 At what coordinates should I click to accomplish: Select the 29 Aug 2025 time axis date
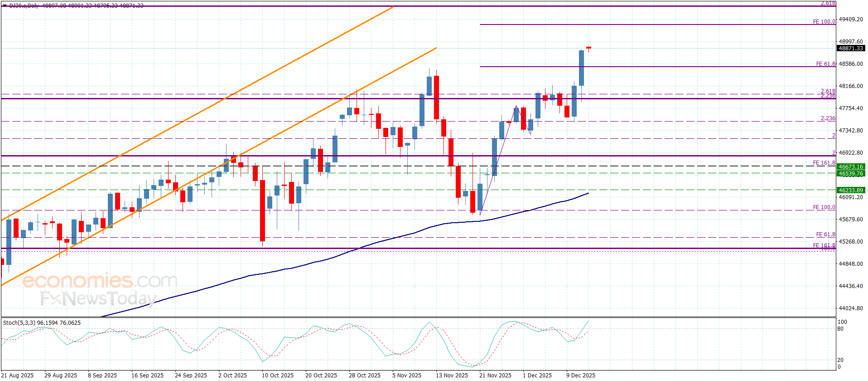[61, 375]
